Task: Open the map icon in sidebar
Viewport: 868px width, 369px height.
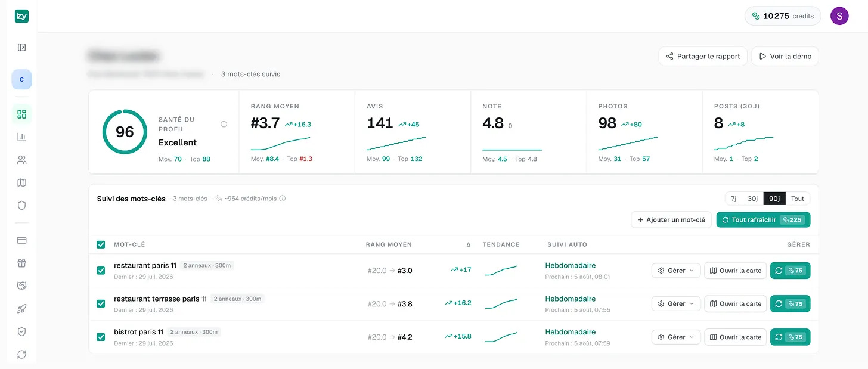Action: [x=21, y=182]
